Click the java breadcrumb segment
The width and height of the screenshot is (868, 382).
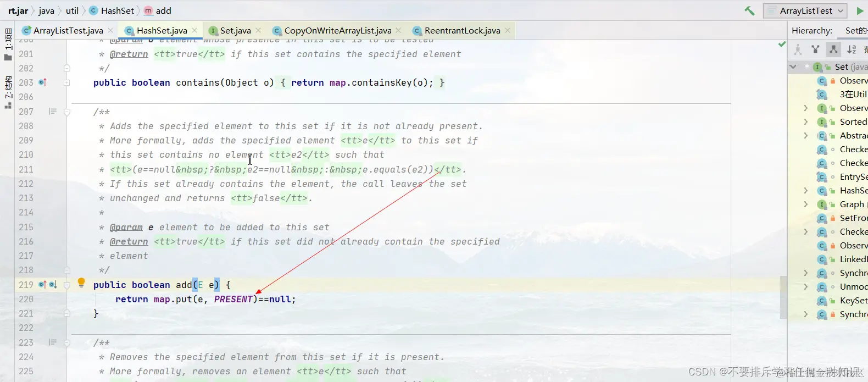[46, 10]
